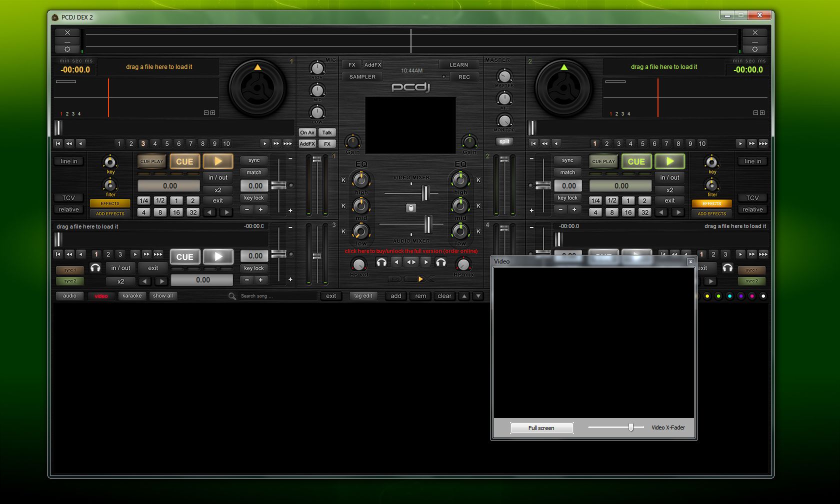
Task: Enable line in on deck 1
Action: (x=69, y=161)
